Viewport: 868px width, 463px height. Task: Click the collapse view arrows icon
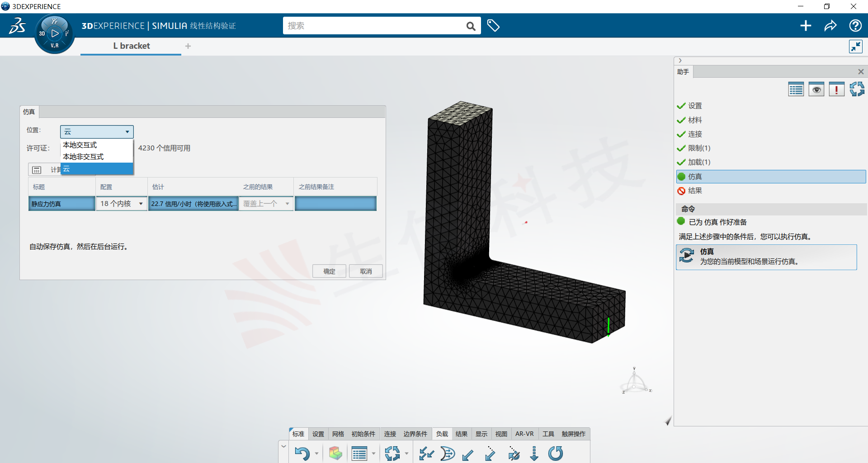tap(856, 47)
